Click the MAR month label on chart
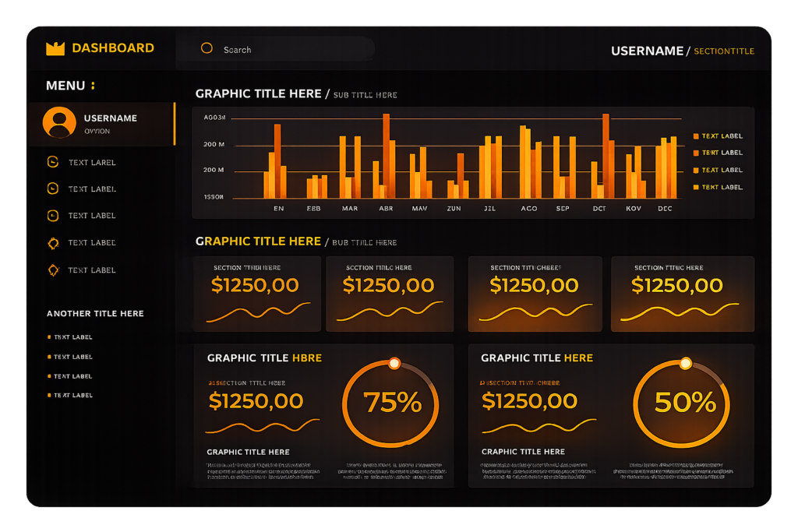 tap(350, 209)
